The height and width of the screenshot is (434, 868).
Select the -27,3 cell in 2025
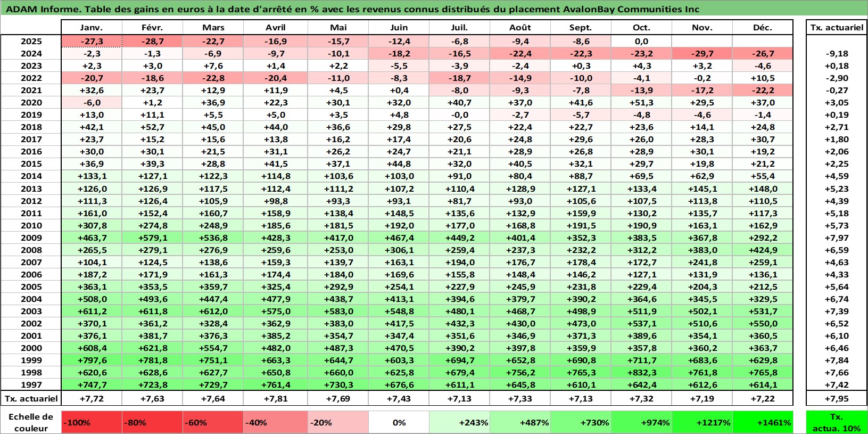click(x=92, y=42)
